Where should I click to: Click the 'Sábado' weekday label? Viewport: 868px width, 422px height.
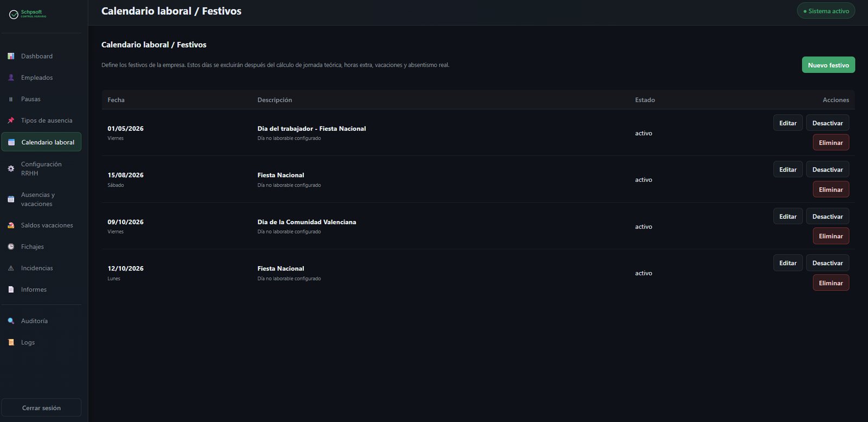click(x=116, y=185)
